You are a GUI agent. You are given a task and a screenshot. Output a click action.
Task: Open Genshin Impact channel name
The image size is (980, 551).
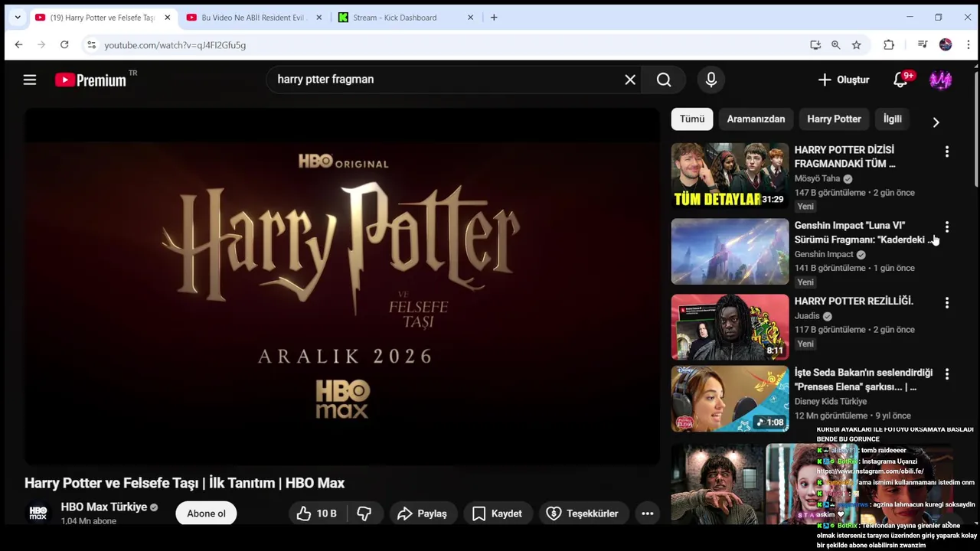click(x=824, y=254)
